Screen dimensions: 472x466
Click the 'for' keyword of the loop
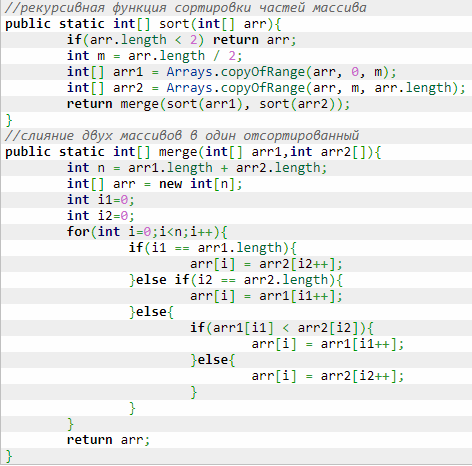tap(78, 231)
